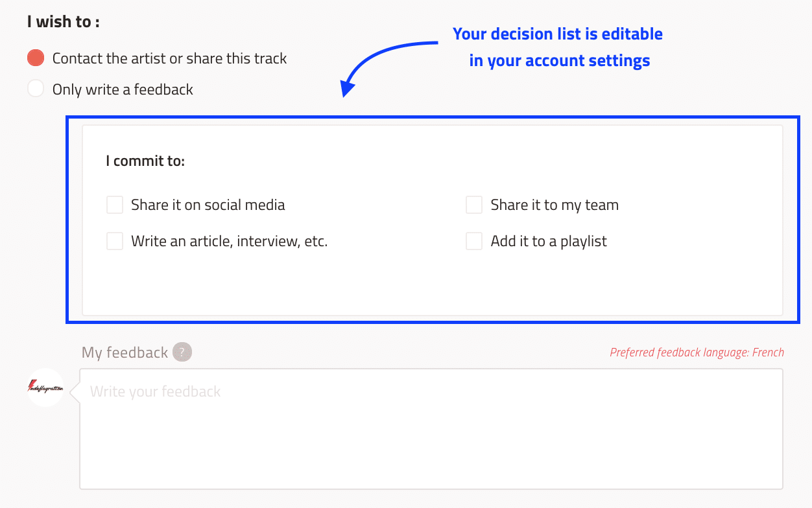Check the Share it on social media box

click(x=115, y=205)
